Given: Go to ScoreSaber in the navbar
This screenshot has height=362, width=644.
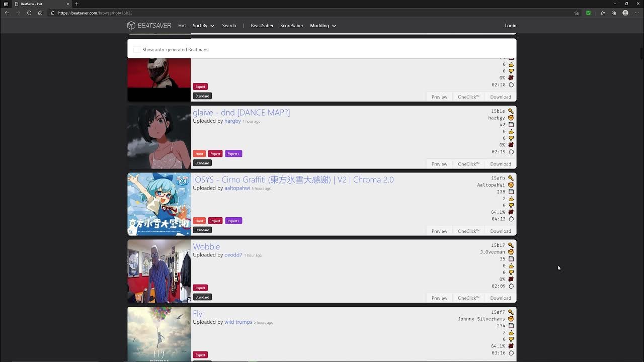Looking at the screenshot, I should click(x=292, y=26).
